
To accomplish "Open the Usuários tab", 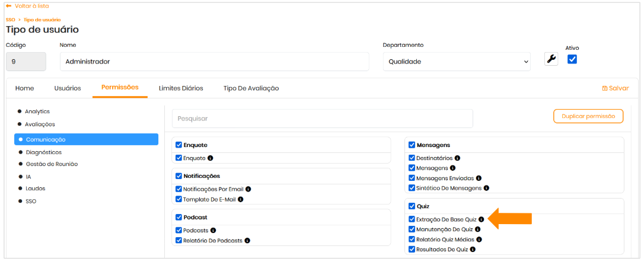I will tap(68, 88).
